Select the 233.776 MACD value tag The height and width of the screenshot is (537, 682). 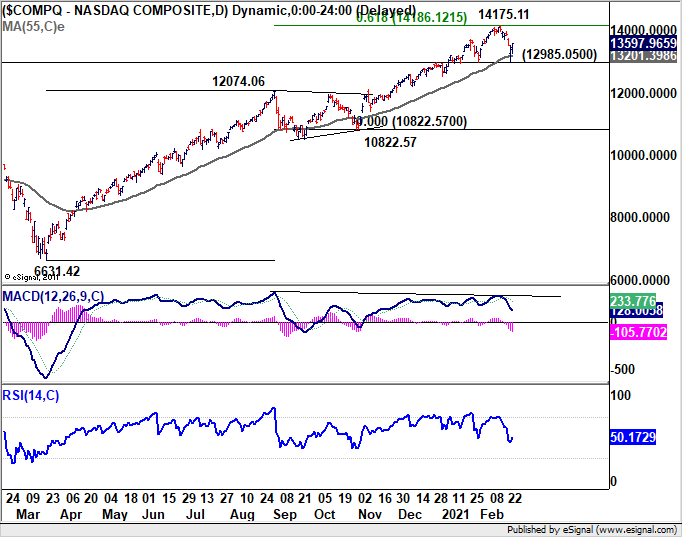pos(633,300)
